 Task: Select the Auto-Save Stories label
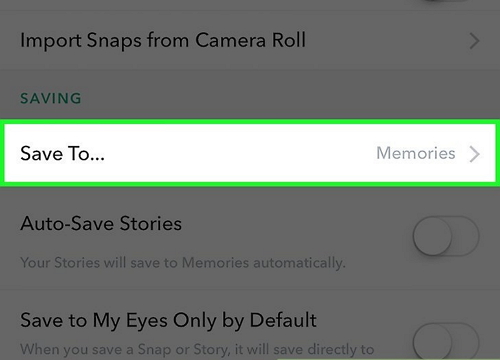tap(101, 223)
